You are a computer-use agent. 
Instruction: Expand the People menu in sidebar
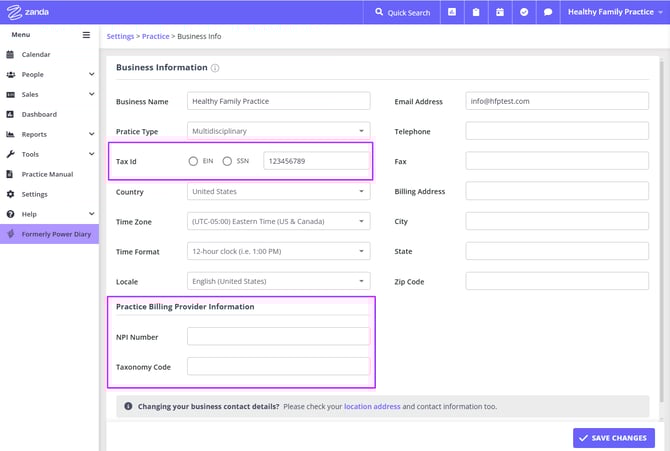(91, 74)
